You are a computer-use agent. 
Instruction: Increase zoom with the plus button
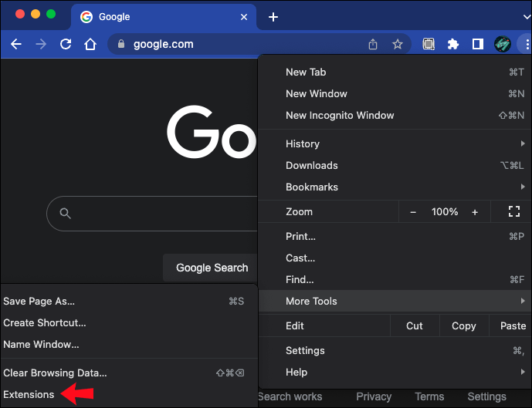coord(475,212)
